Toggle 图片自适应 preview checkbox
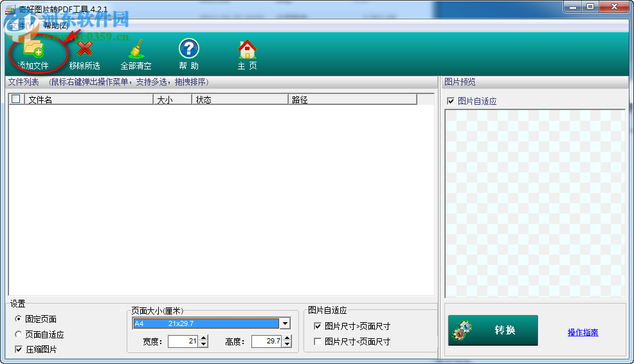The height and width of the screenshot is (364, 634). 451,101
